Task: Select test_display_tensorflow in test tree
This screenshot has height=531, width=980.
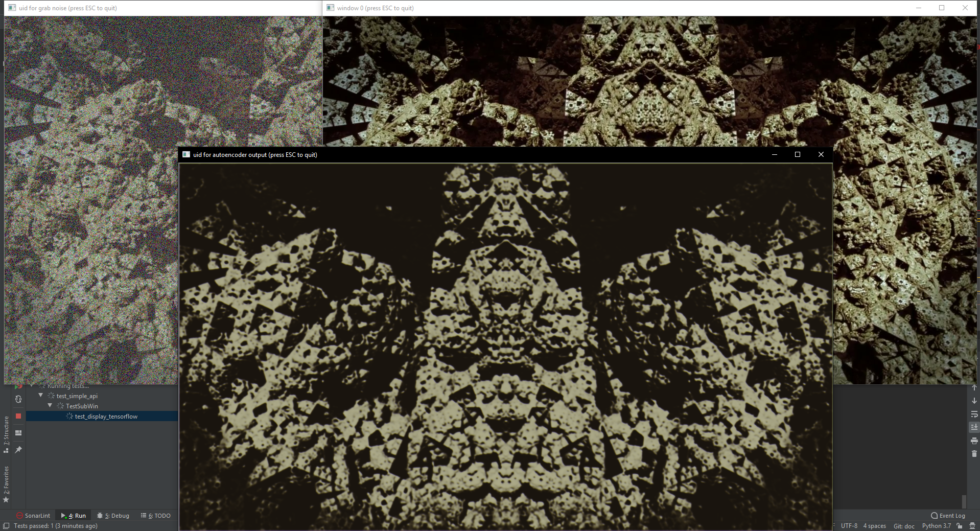Action: click(106, 417)
